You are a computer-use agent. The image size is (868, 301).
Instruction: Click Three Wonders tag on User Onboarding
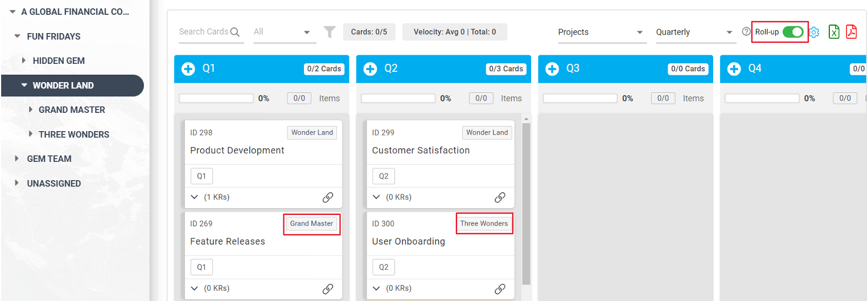[484, 223]
